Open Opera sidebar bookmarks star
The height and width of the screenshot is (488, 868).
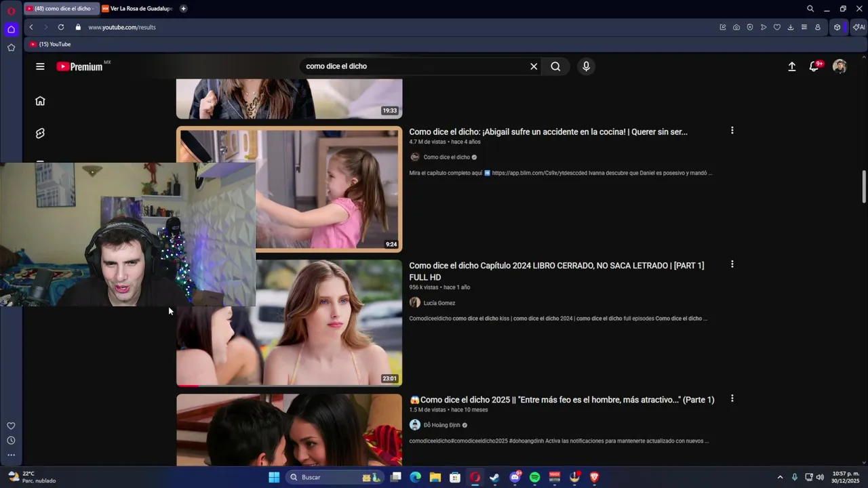11,47
